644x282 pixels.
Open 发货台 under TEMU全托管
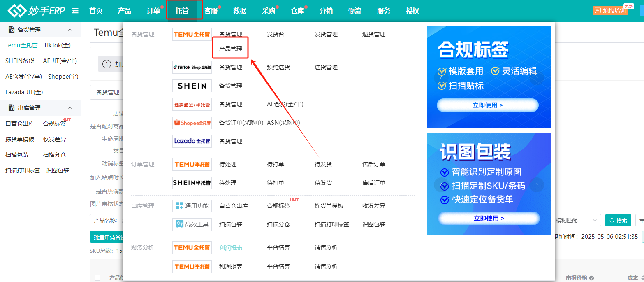tap(276, 34)
